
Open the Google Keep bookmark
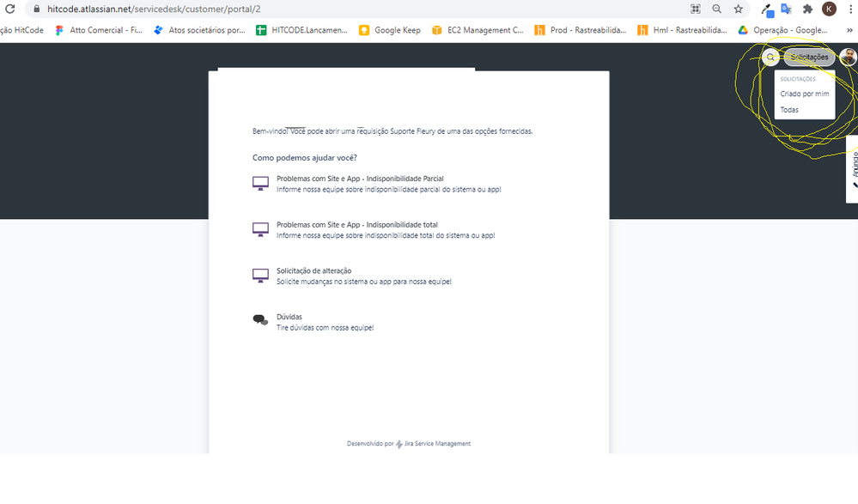[390, 30]
